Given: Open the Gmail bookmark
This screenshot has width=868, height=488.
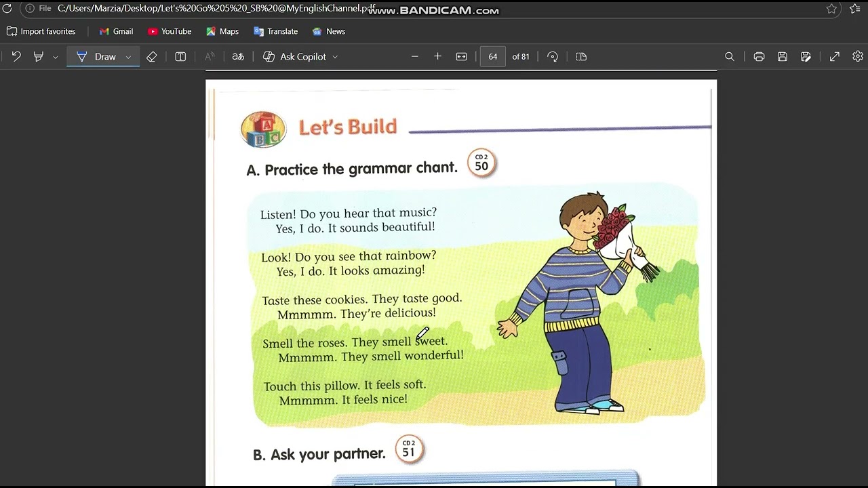Looking at the screenshot, I should click(x=116, y=31).
